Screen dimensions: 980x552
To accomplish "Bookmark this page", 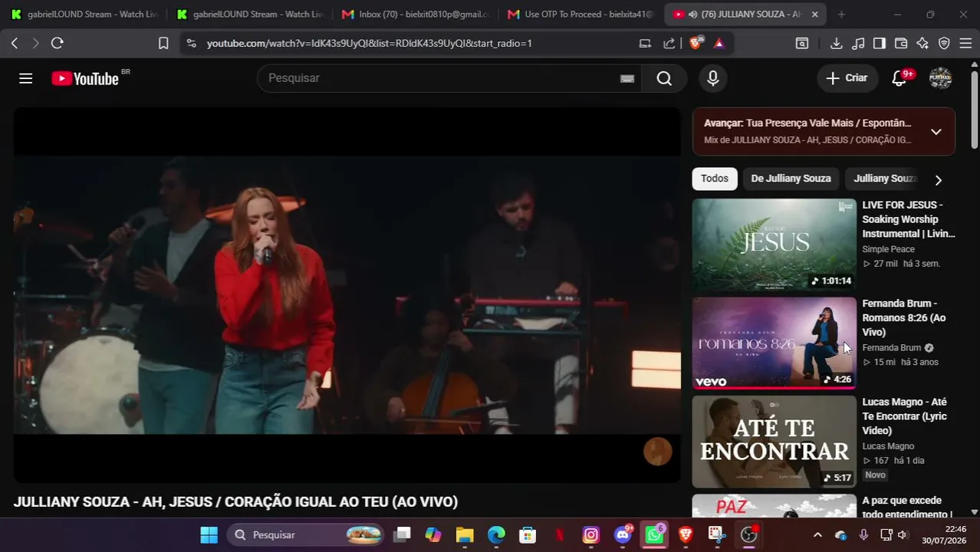I will [x=163, y=43].
